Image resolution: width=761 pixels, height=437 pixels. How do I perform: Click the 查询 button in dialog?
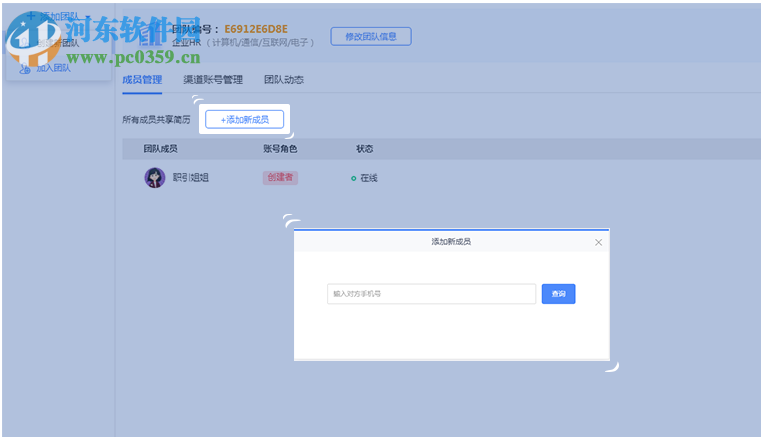(x=558, y=294)
